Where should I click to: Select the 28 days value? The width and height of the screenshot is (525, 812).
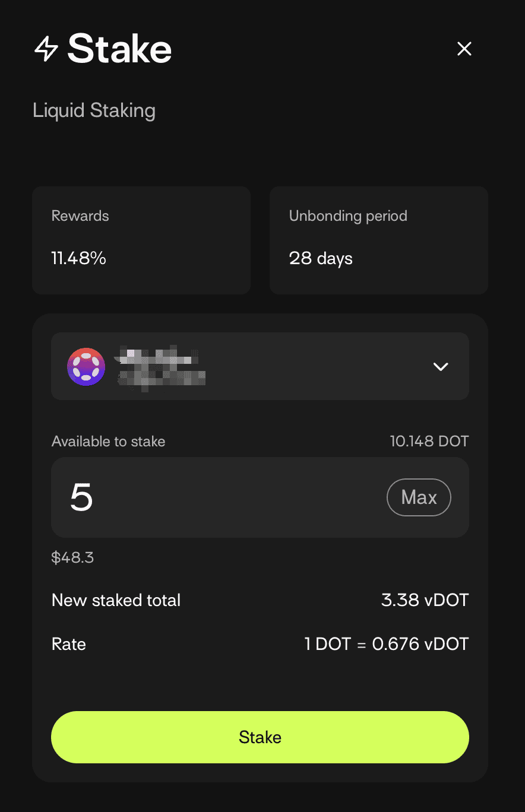[x=321, y=259]
